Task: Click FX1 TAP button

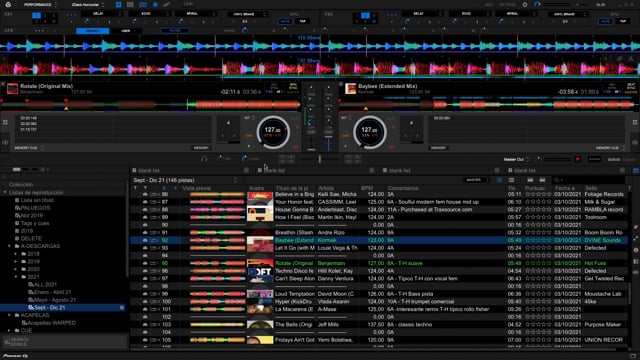Action: coord(302,21)
